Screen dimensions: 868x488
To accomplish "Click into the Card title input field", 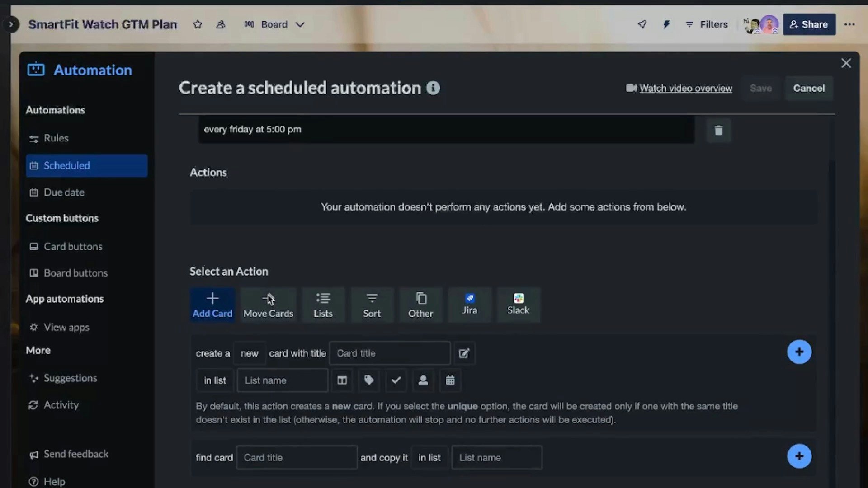I will click(390, 353).
